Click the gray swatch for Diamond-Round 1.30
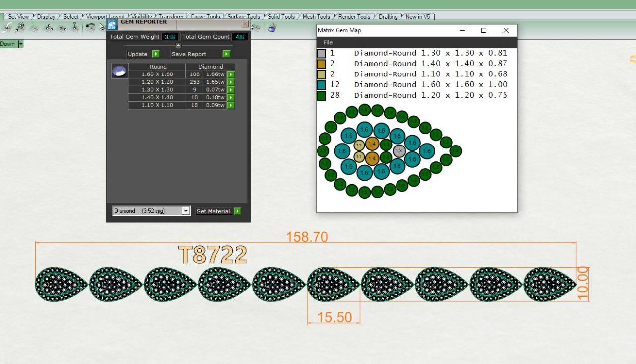 click(x=321, y=53)
